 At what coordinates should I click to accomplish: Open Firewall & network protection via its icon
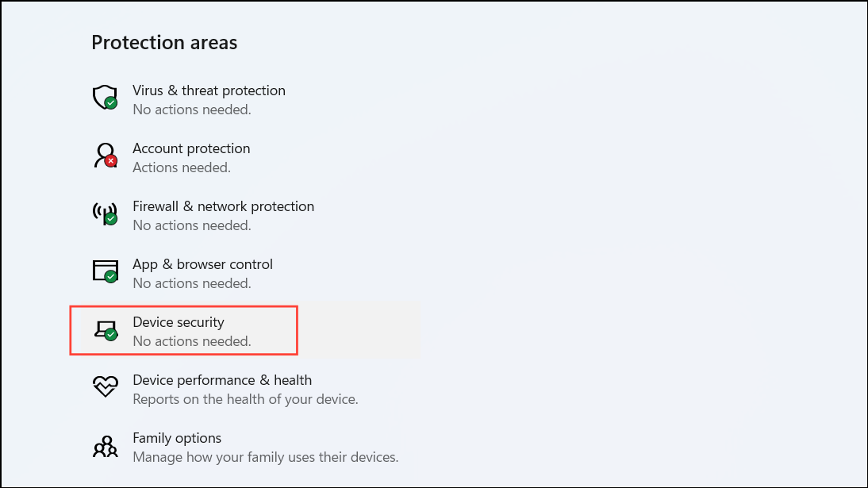coord(104,213)
